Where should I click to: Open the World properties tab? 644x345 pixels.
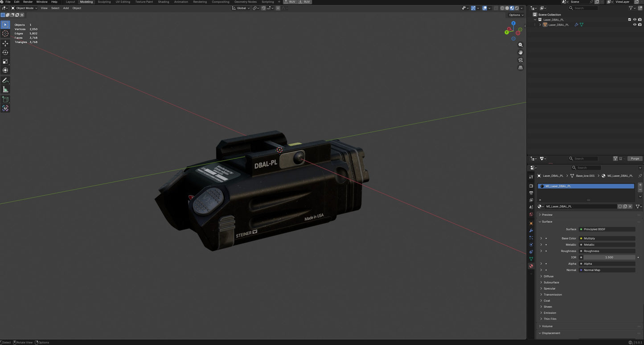point(531,215)
